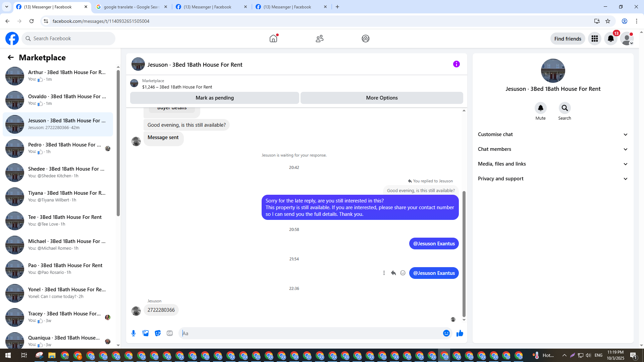This screenshot has height=362, width=644.
Task: Open the Chrome tab search dropdown
Action: (7, 7)
